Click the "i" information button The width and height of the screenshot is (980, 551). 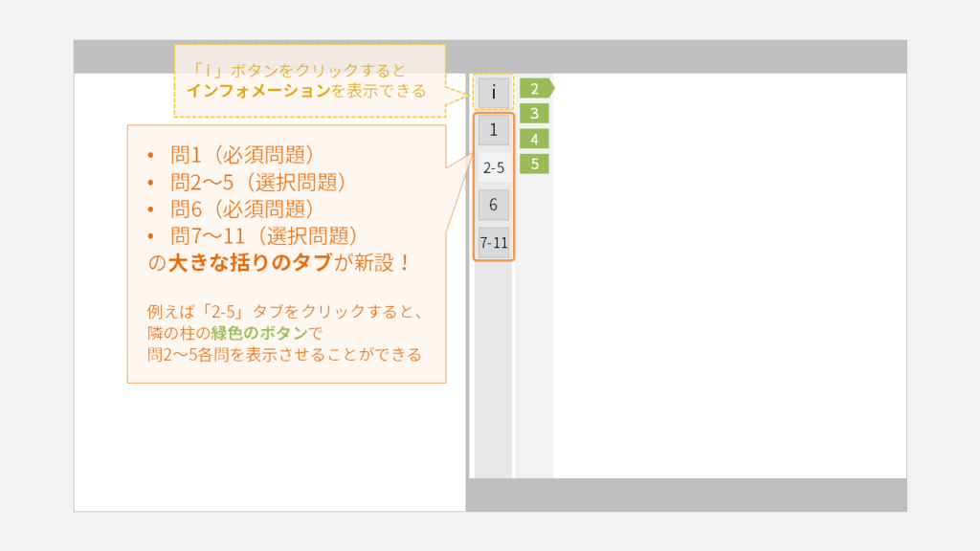494,93
